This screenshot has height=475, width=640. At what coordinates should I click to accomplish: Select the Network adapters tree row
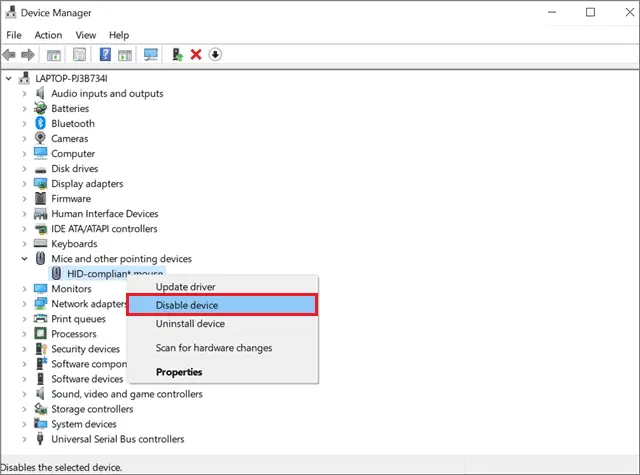[x=89, y=304]
